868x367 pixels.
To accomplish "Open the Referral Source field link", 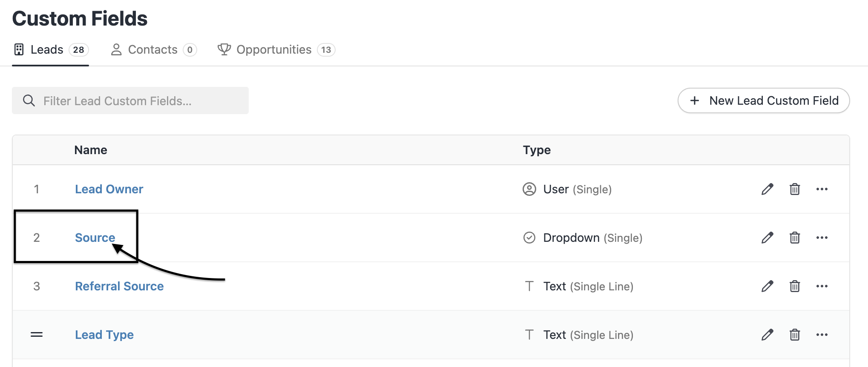I will (x=119, y=286).
